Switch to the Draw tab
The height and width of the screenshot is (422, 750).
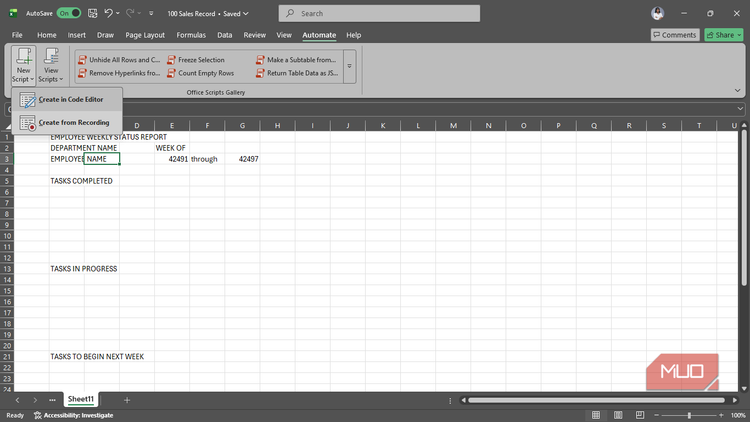pyautogui.click(x=105, y=35)
